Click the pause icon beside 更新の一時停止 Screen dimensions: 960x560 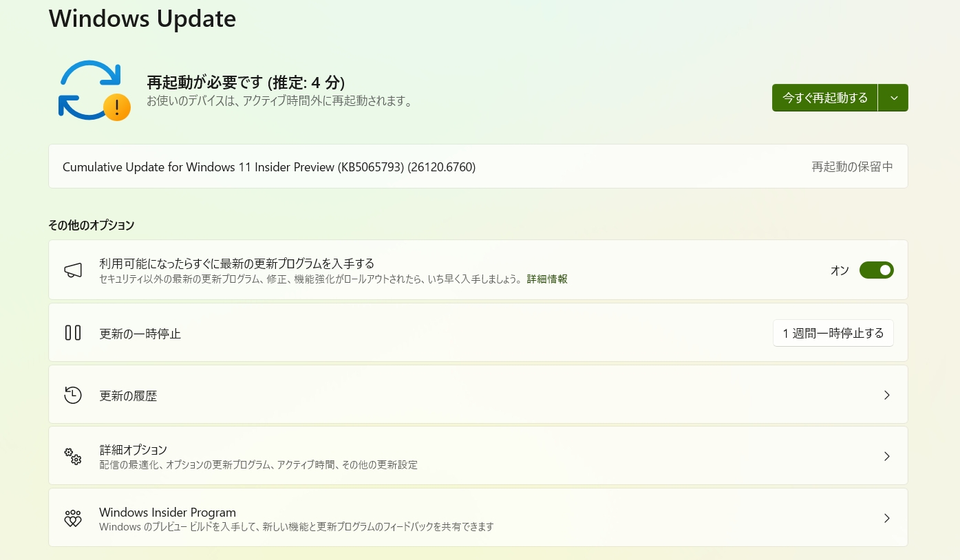tap(73, 333)
